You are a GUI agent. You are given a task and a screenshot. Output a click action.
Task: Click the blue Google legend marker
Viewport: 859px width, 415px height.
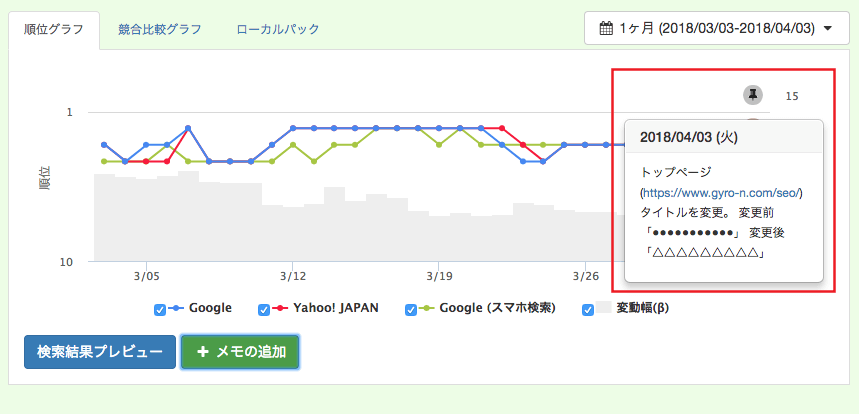(x=177, y=308)
